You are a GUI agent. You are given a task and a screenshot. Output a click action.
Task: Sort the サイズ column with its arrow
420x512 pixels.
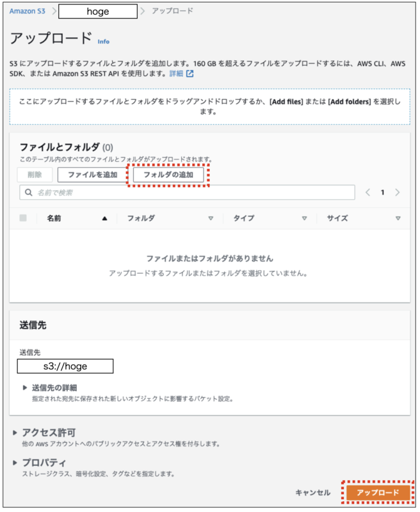coord(398,218)
